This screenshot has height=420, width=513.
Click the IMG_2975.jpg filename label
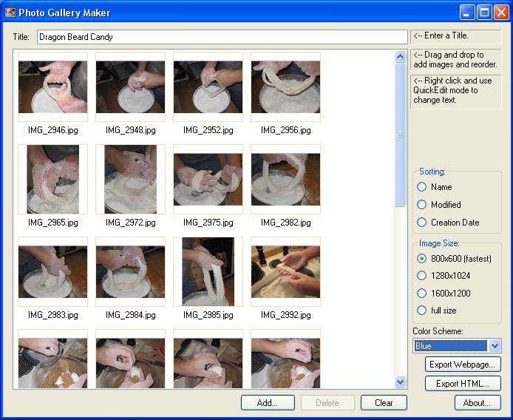(x=208, y=223)
